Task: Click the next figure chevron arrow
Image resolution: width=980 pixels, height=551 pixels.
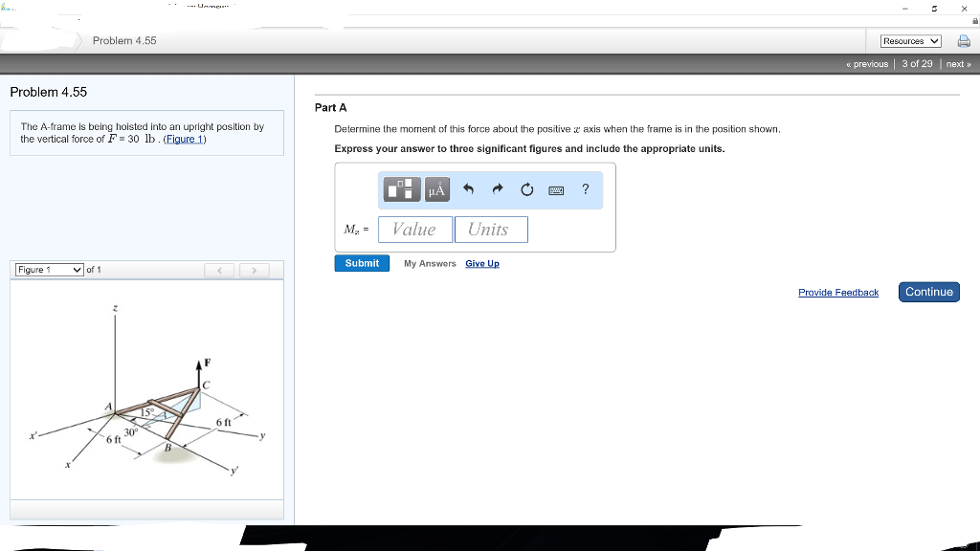Action: pos(255,271)
